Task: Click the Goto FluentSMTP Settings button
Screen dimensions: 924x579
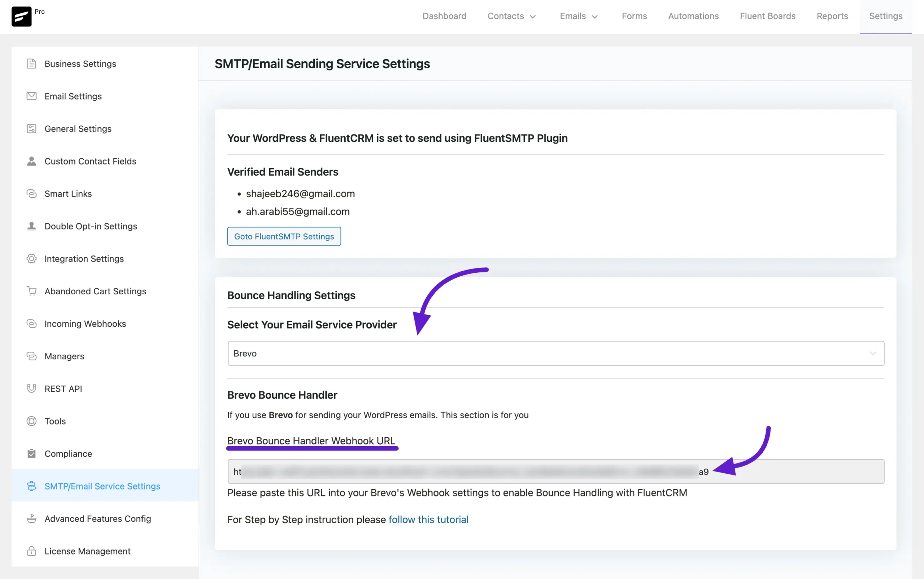Action: pyautogui.click(x=284, y=236)
